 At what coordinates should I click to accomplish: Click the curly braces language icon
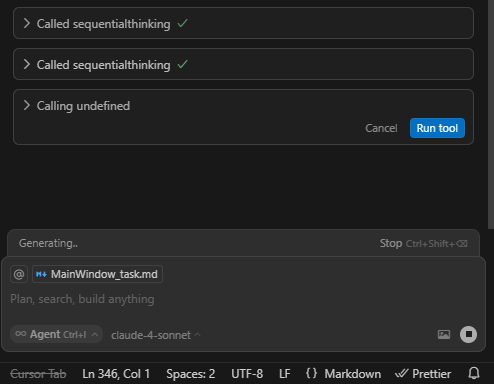click(x=311, y=373)
